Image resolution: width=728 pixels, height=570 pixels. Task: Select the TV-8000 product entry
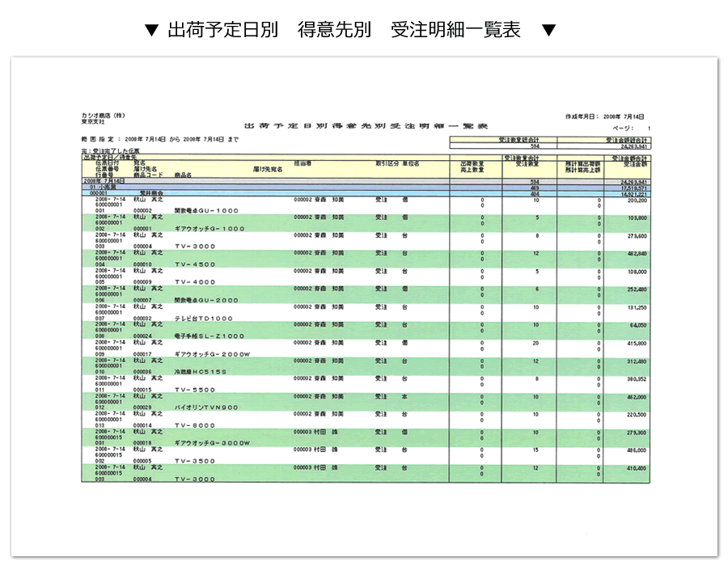pyautogui.click(x=194, y=425)
